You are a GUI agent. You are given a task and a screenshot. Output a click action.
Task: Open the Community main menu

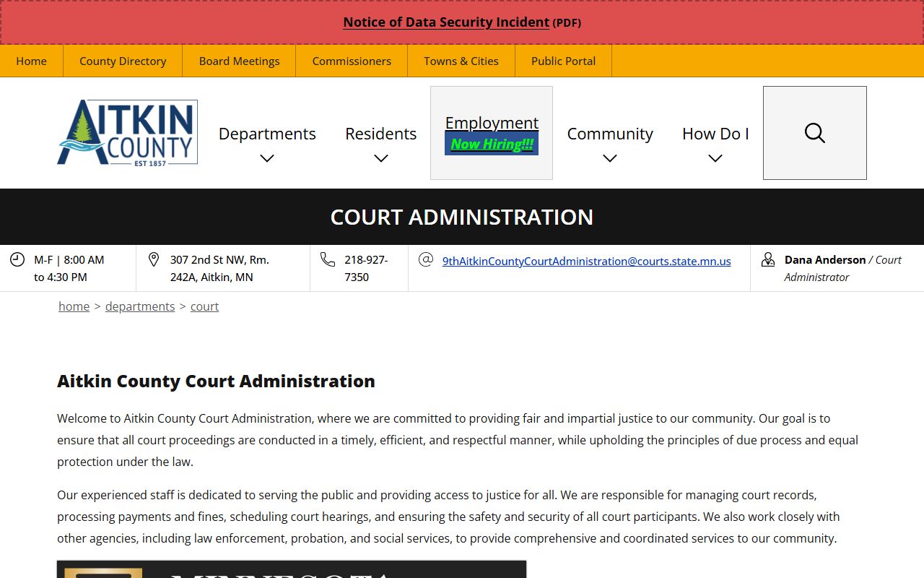click(x=610, y=134)
